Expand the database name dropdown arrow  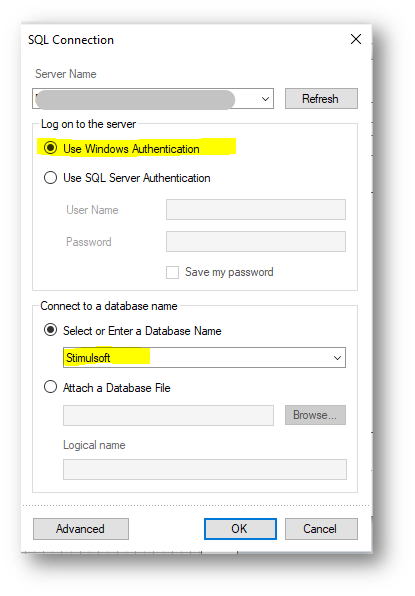tap(337, 358)
